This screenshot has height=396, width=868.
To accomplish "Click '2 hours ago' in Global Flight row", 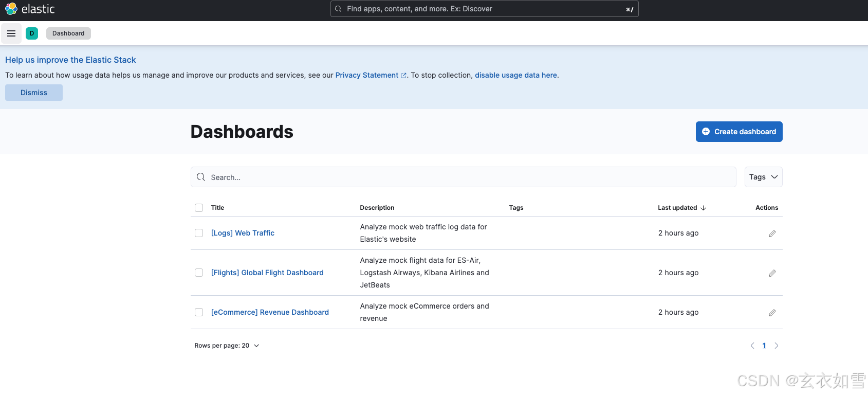I will (678, 273).
